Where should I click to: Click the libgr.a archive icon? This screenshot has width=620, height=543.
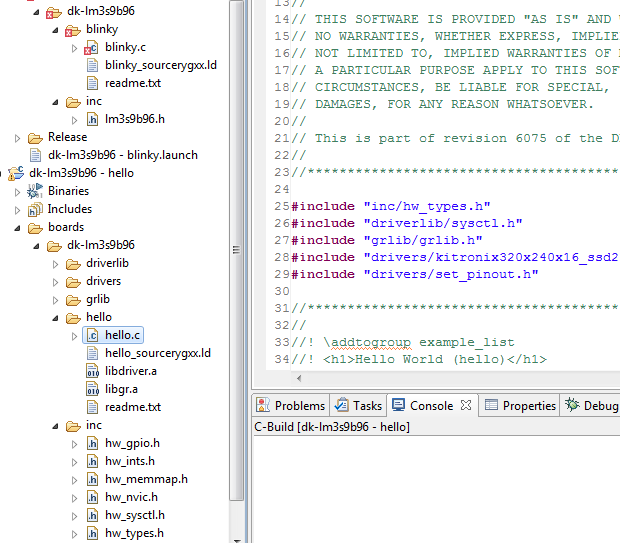92,390
